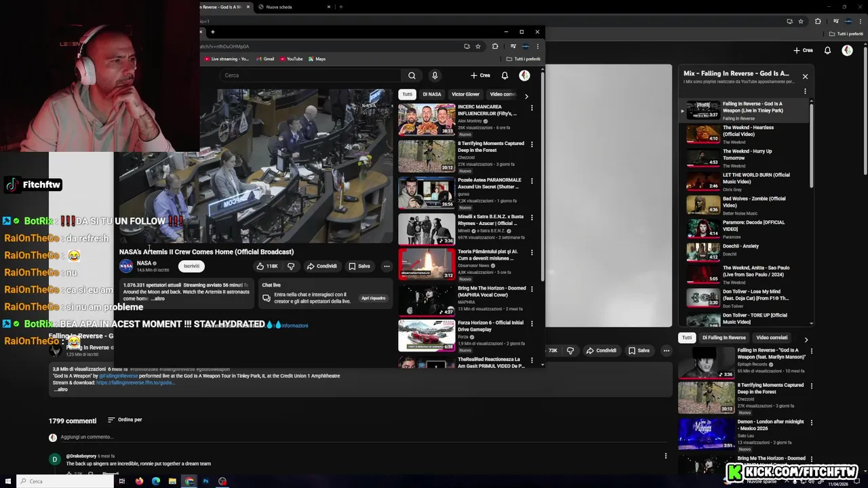
Task: Open the account avatar in front NASA window
Action: pyautogui.click(x=524, y=75)
